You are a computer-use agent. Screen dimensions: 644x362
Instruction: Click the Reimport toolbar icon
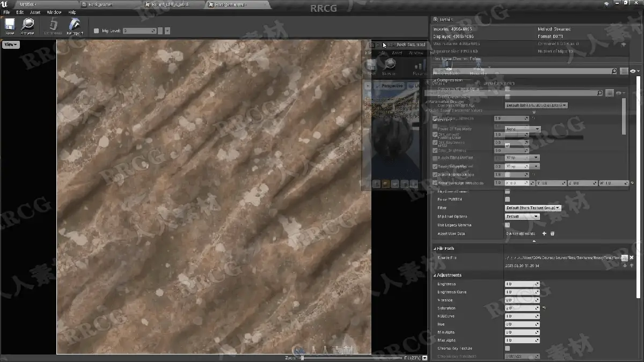coord(75,26)
